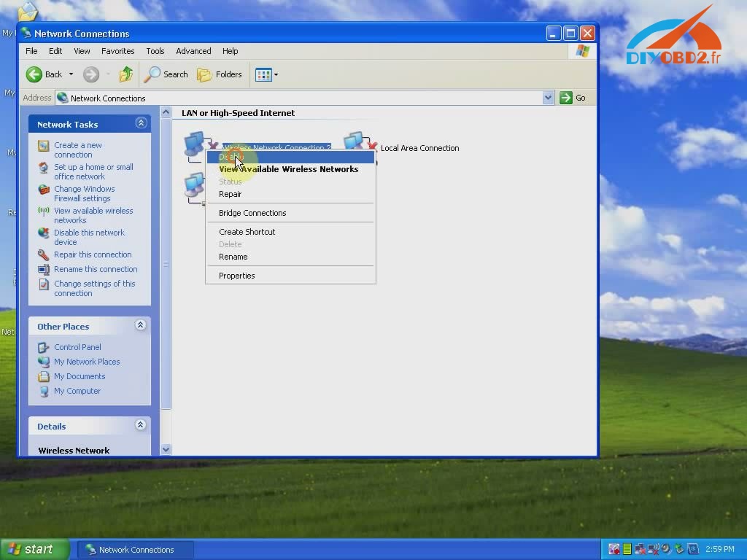
Task: Show the Folders sidebar view
Action: click(220, 74)
